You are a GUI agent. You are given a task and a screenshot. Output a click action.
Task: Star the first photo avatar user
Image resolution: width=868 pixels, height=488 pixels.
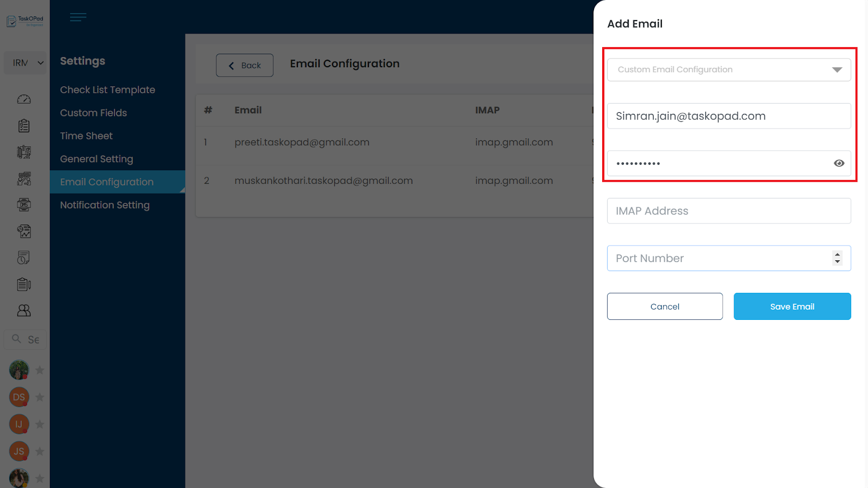click(x=40, y=370)
